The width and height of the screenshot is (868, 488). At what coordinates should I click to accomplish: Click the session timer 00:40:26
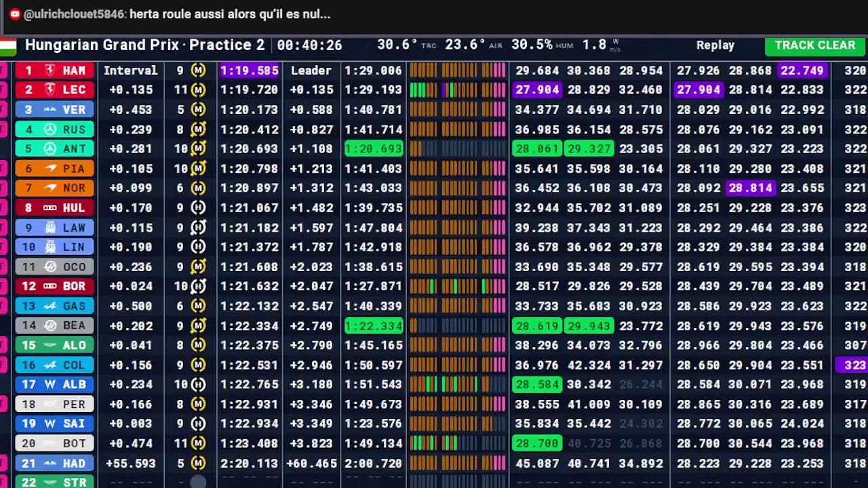pos(309,45)
